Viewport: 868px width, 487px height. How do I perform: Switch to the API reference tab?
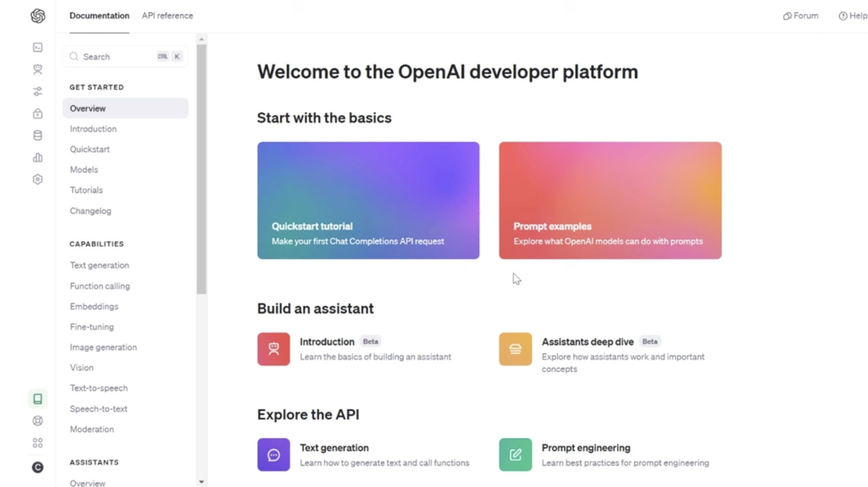[x=167, y=16]
